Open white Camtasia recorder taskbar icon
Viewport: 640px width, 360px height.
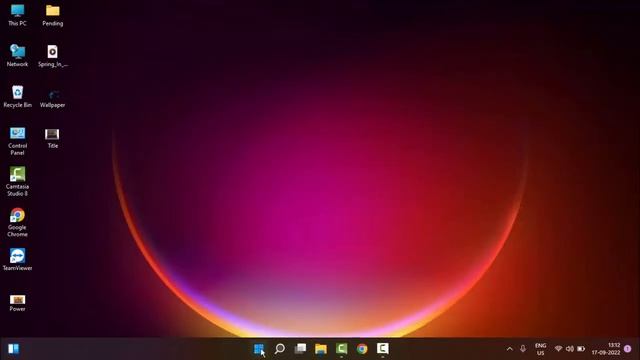click(x=382, y=349)
